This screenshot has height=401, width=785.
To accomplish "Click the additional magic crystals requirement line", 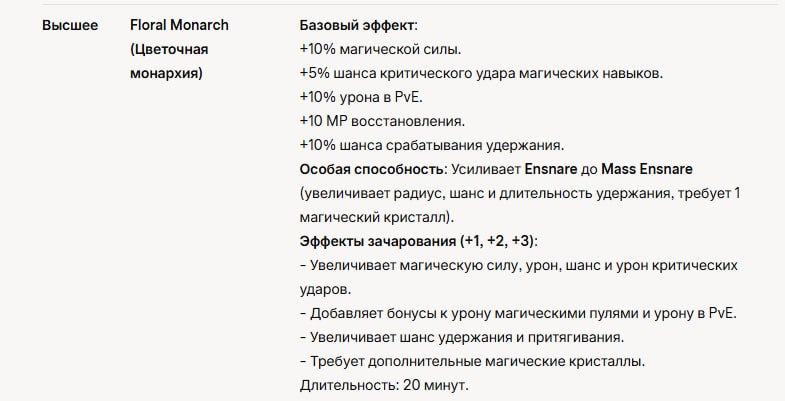I will tap(473, 361).
